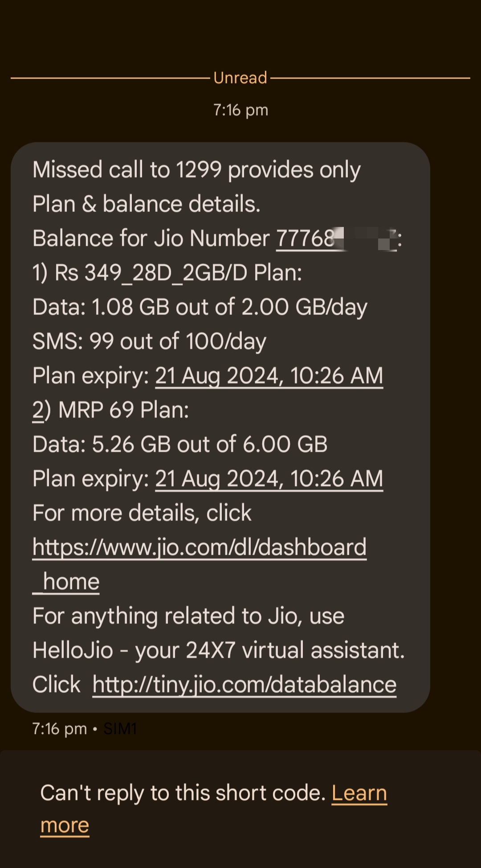Select the "Rs 349_28D_2GB/D Plan" line
This screenshot has width=481, height=868.
(167, 273)
